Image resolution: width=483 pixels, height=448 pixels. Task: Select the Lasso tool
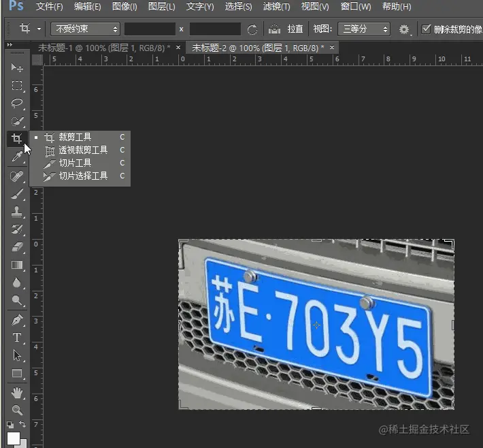point(17,103)
